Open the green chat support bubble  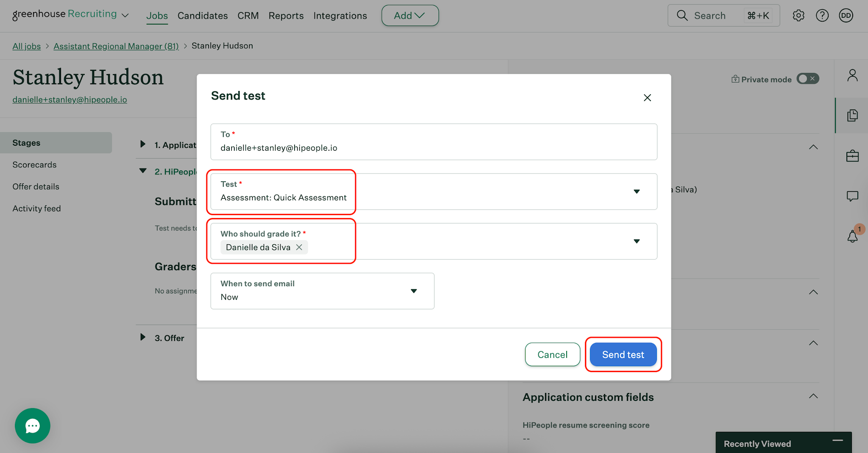[x=33, y=425]
